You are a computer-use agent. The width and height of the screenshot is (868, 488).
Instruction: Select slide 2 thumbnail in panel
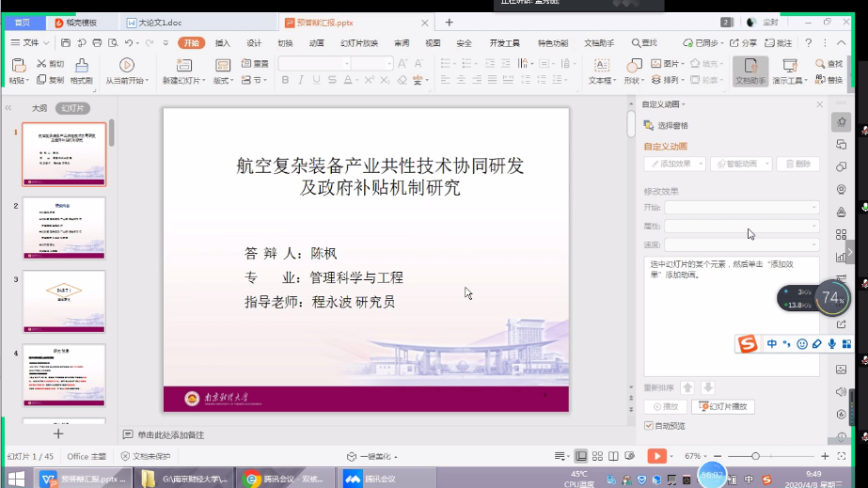64,228
